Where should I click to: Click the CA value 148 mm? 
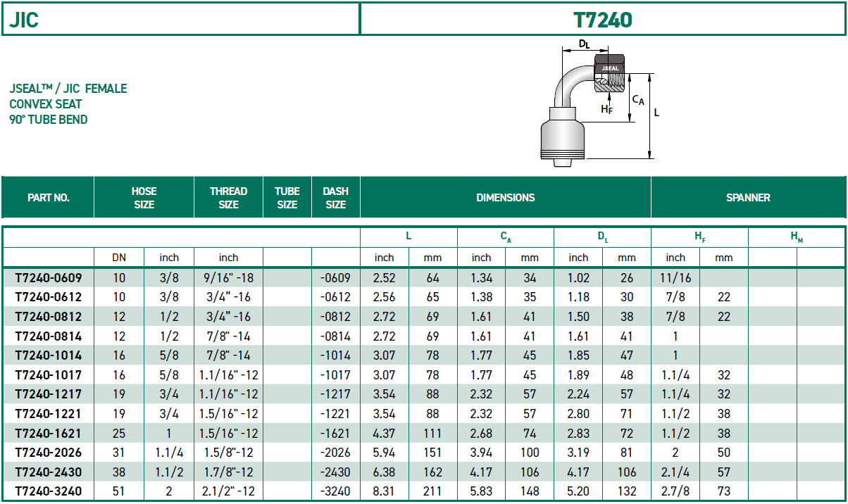530,491
